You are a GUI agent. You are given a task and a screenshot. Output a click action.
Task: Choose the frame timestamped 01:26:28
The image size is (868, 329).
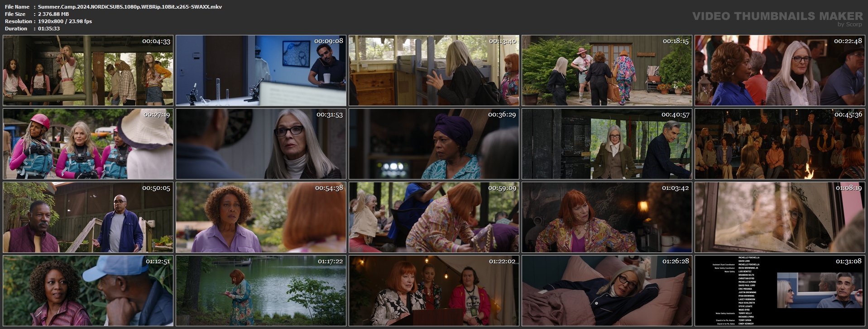607,290
